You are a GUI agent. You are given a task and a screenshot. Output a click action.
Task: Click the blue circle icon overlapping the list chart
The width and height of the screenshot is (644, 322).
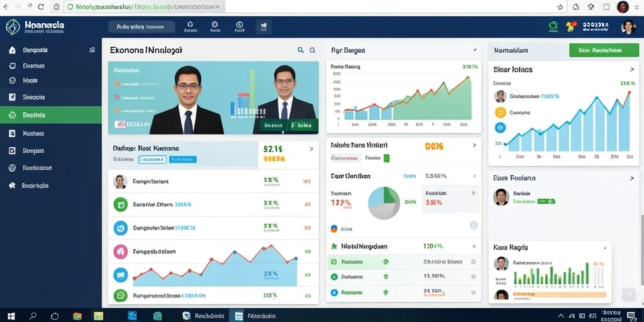120,275
